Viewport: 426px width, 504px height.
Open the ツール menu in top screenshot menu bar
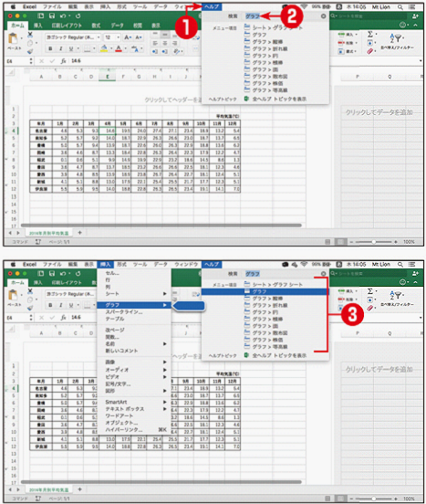coord(140,6)
